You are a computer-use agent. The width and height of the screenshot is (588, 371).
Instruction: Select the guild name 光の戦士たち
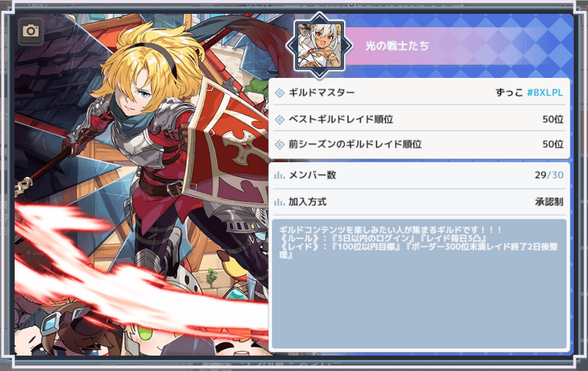[x=397, y=46]
